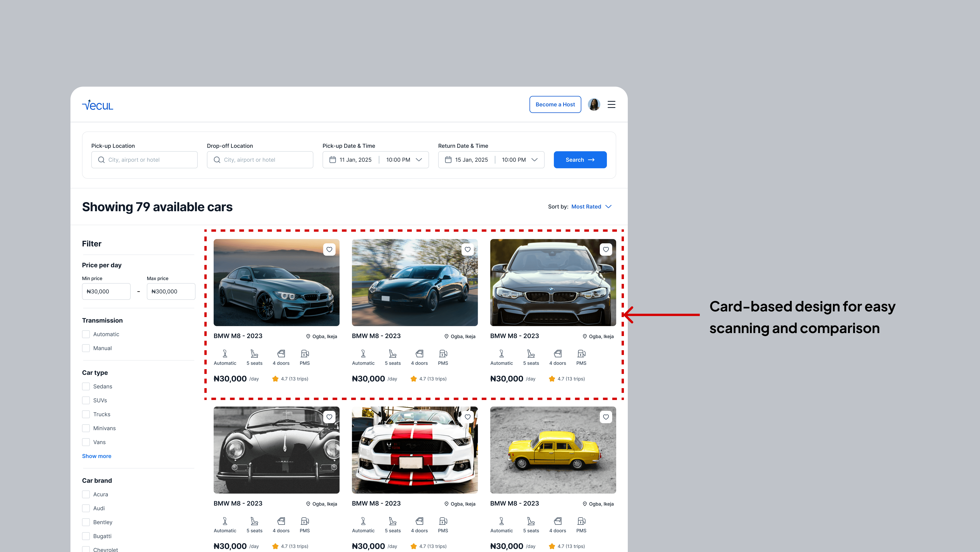The image size is (980, 552).
Task: Click calendar icon in Return Date field
Action: pos(448,160)
